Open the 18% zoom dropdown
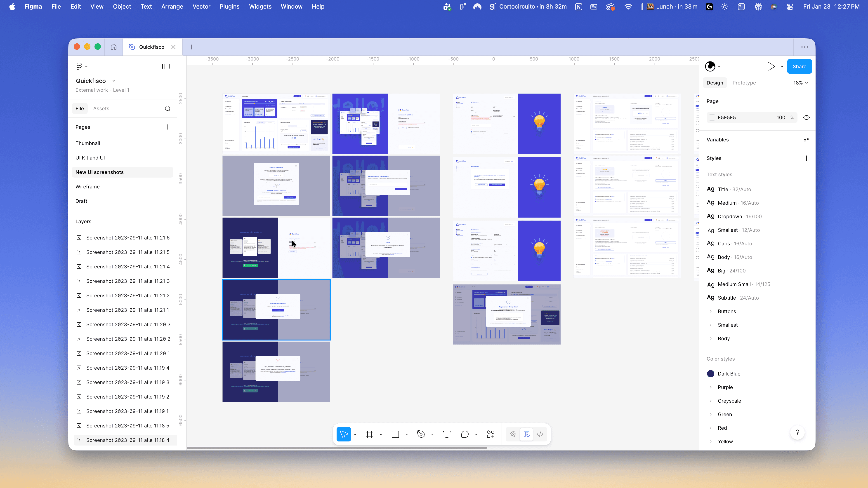The width and height of the screenshot is (868, 488). pyautogui.click(x=800, y=82)
